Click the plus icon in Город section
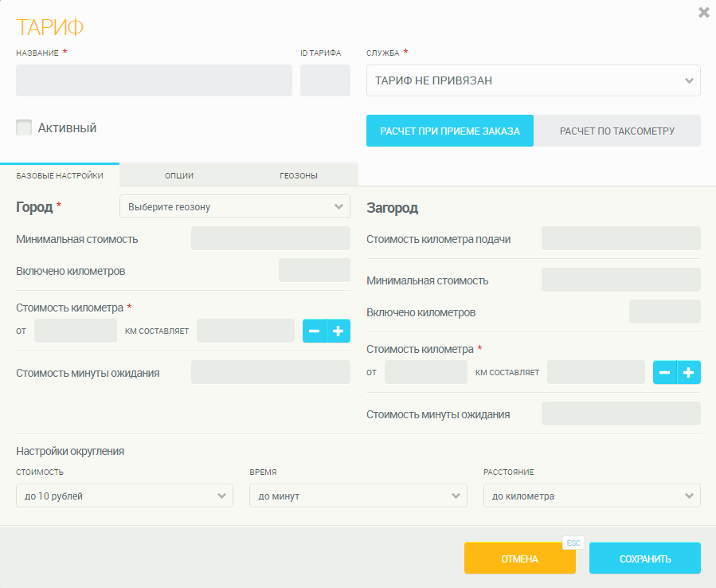This screenshot has width=716, height=588. [x=338, y=331]
